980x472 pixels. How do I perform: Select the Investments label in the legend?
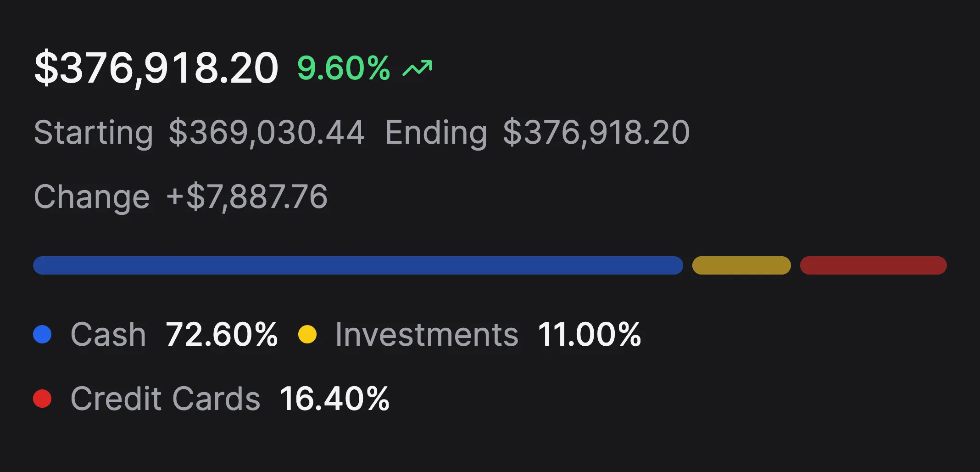click(x=427, y=334)
